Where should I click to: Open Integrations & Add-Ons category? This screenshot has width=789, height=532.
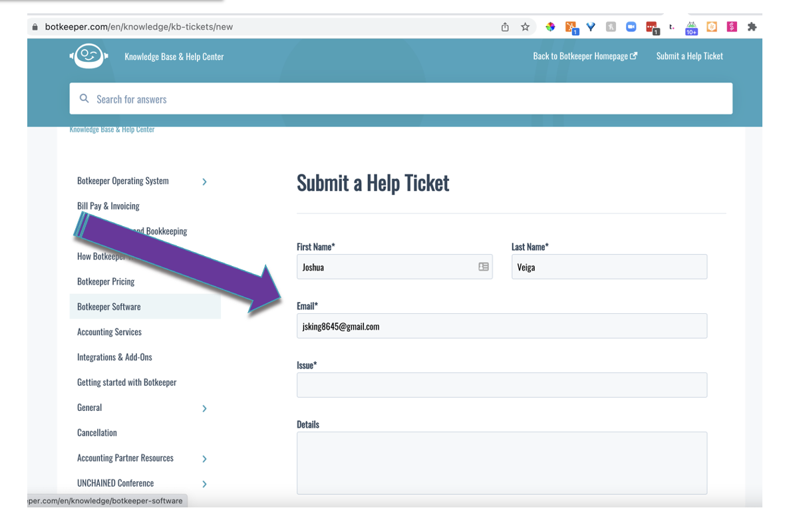click(114, 357)
